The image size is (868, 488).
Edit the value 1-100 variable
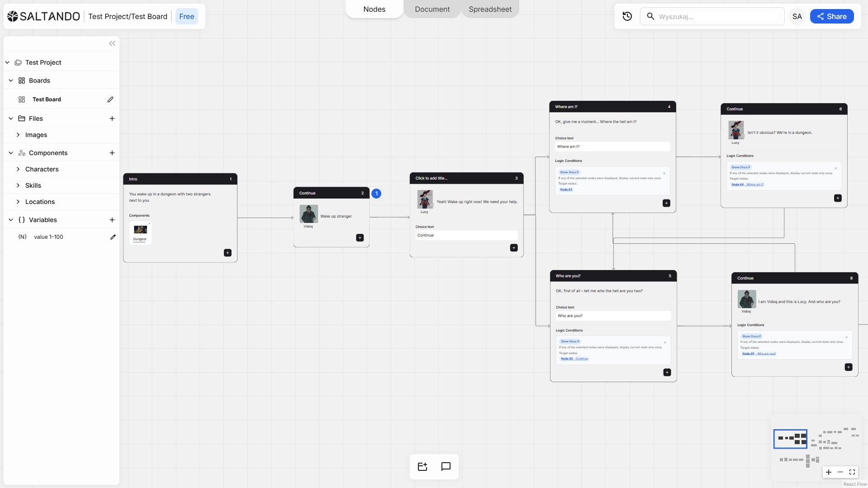click(113, 237)
